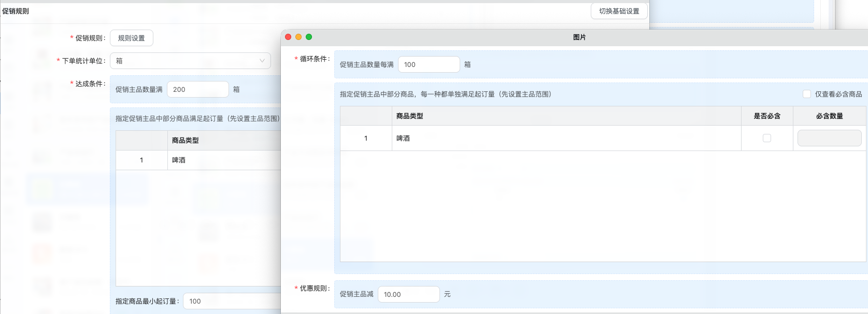Minimize the 图片 window with yellow button
The height and width of the screenshot is (314, 868).
pyautogui.click(x=298, y=37)
